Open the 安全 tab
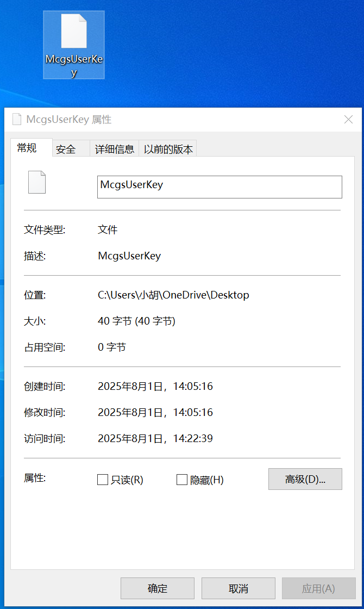364x609 pixels. coord(66,150)
